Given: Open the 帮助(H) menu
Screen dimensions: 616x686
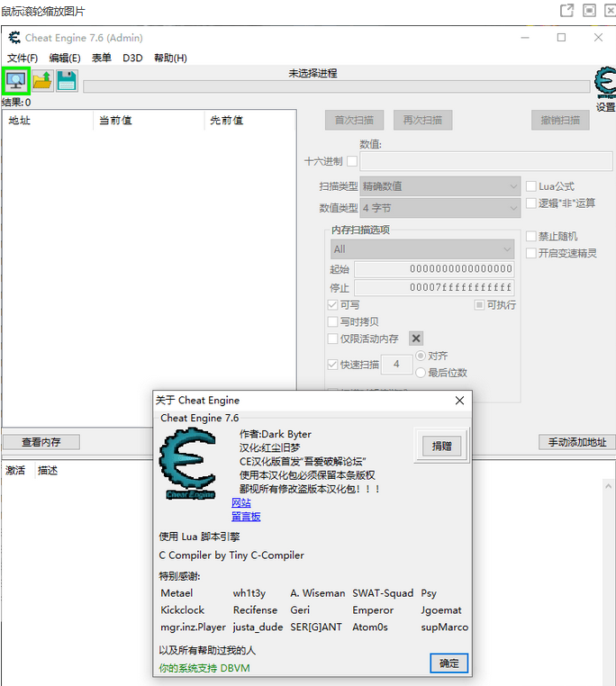Looking at the screenshot, I should (x=171, y=58).
